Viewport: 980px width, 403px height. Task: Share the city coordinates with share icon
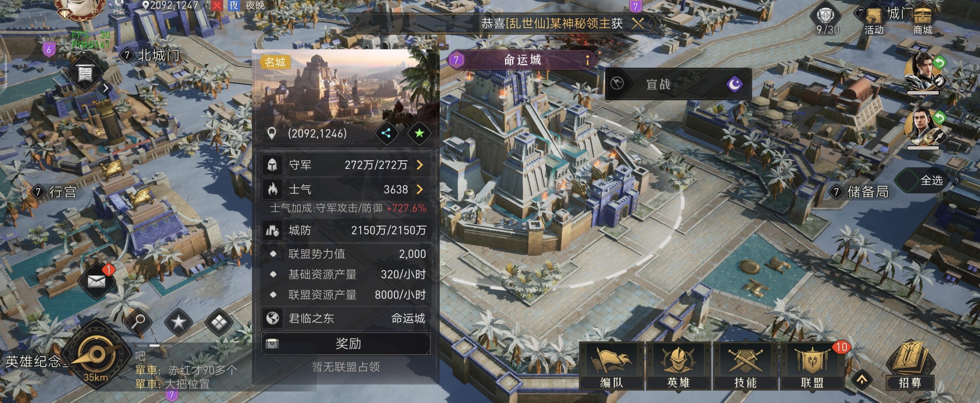coord(386,133)
